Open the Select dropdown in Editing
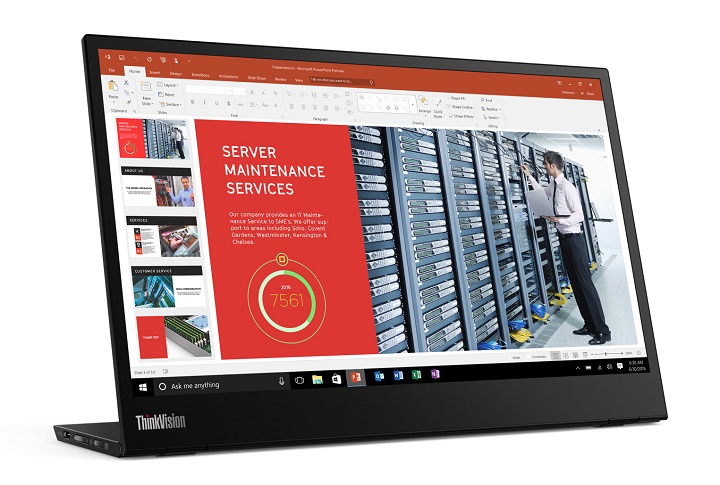Screen dimensions: 720x485 [491, 118]
